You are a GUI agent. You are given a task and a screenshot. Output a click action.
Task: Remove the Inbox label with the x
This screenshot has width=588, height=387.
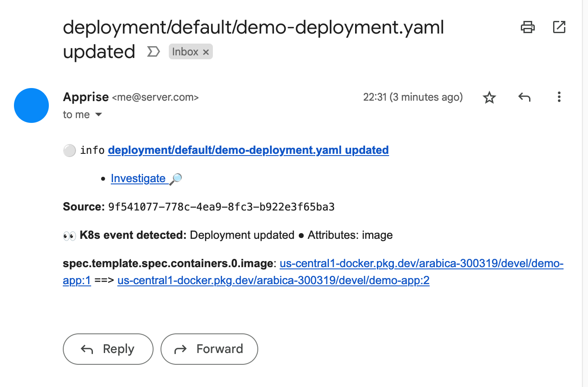[206, 52]
